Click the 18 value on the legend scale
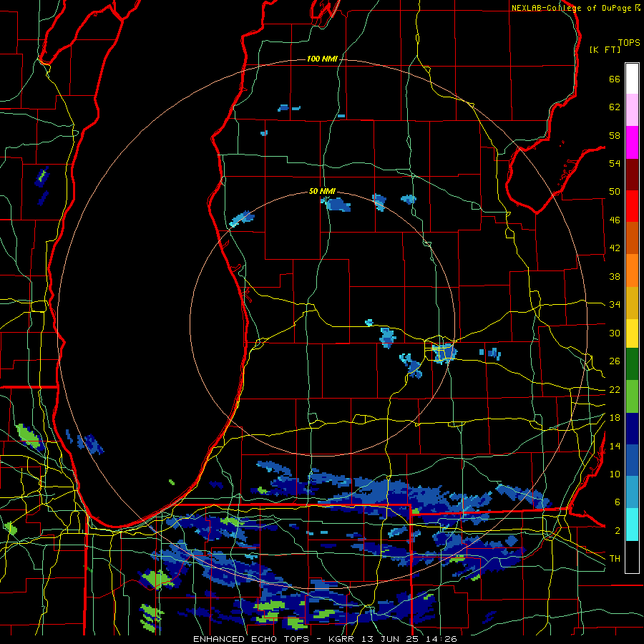 click(615, 418)
